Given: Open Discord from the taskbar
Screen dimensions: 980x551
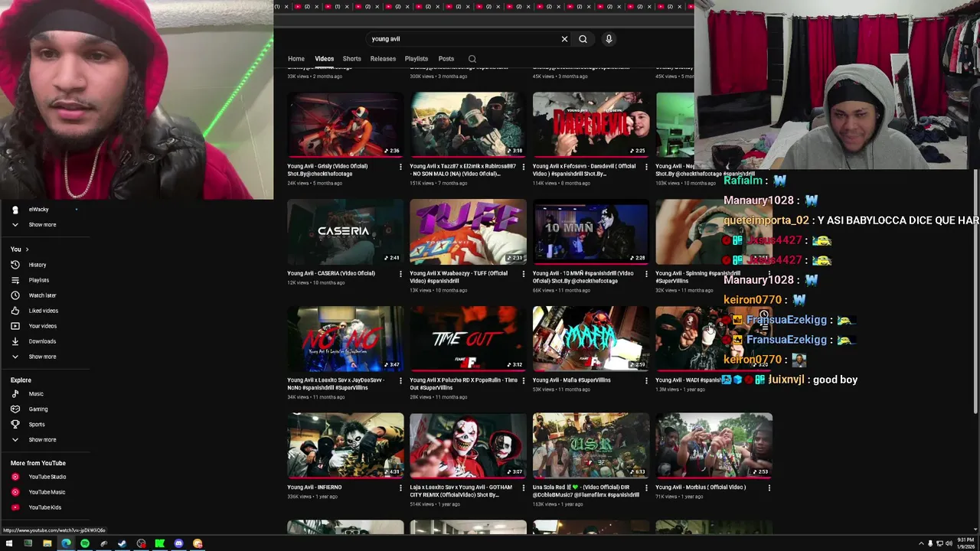Looking at the screenshot, I should click(178, 543).
